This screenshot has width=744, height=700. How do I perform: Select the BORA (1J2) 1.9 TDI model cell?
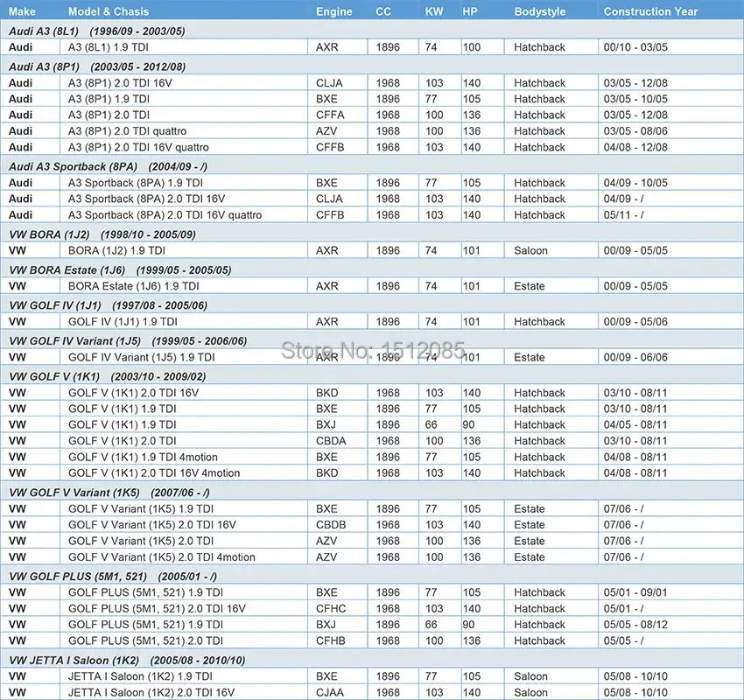coord(117,250)
